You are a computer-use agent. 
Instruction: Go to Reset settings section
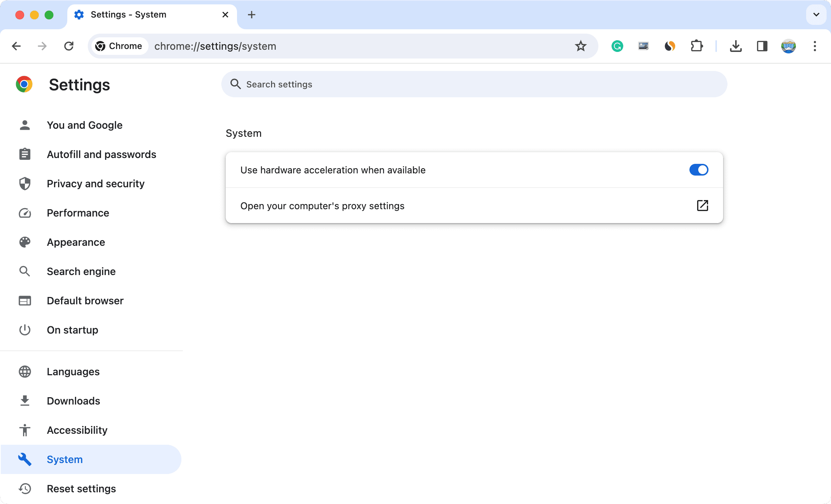click(81, 489)
